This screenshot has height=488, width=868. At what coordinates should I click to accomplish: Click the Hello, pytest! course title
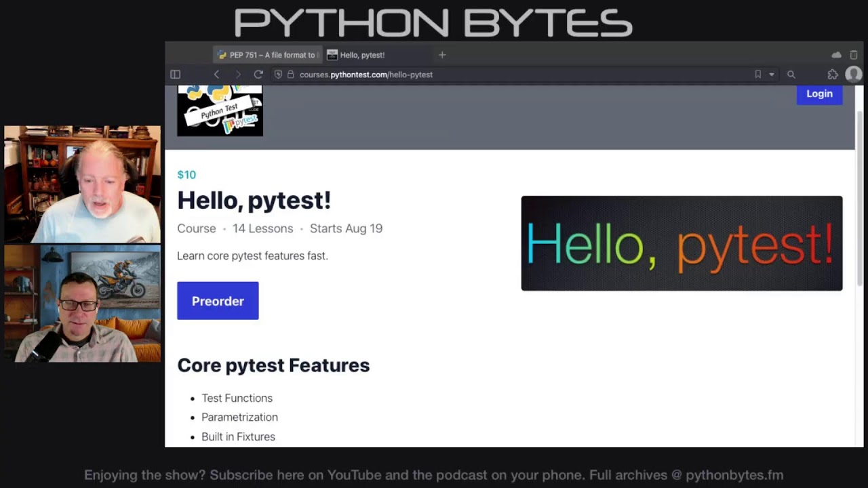[254, 200]
